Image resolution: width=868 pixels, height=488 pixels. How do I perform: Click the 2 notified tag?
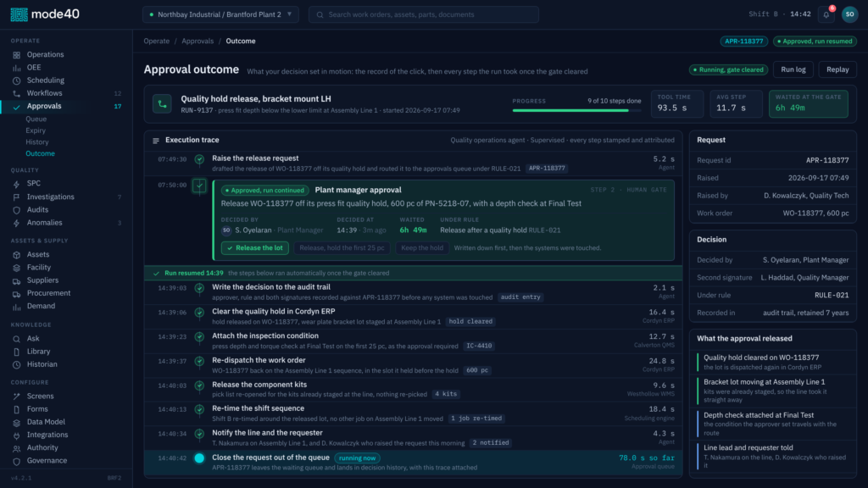(x=491, y=442)
